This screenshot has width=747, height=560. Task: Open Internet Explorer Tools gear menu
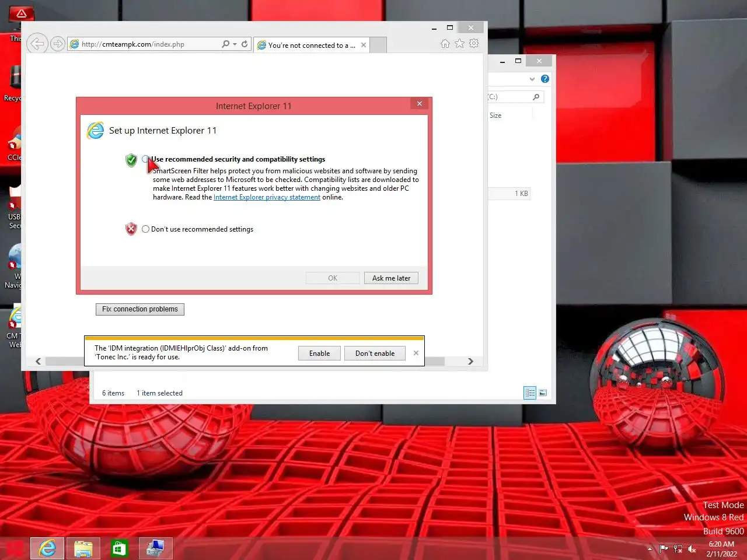tap(474, 44)
